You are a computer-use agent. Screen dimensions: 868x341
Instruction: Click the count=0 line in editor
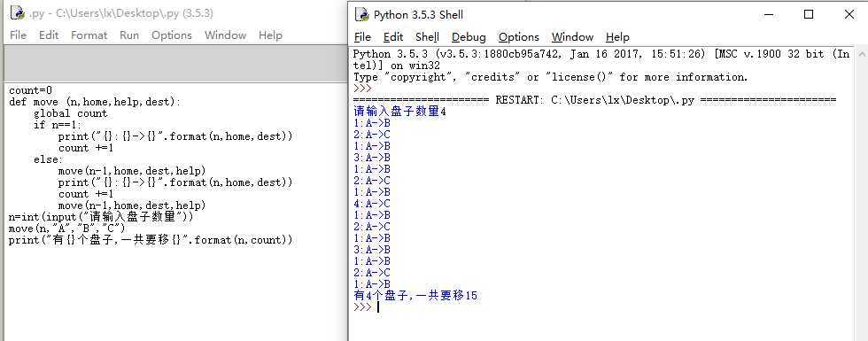(x=31, y=90)
